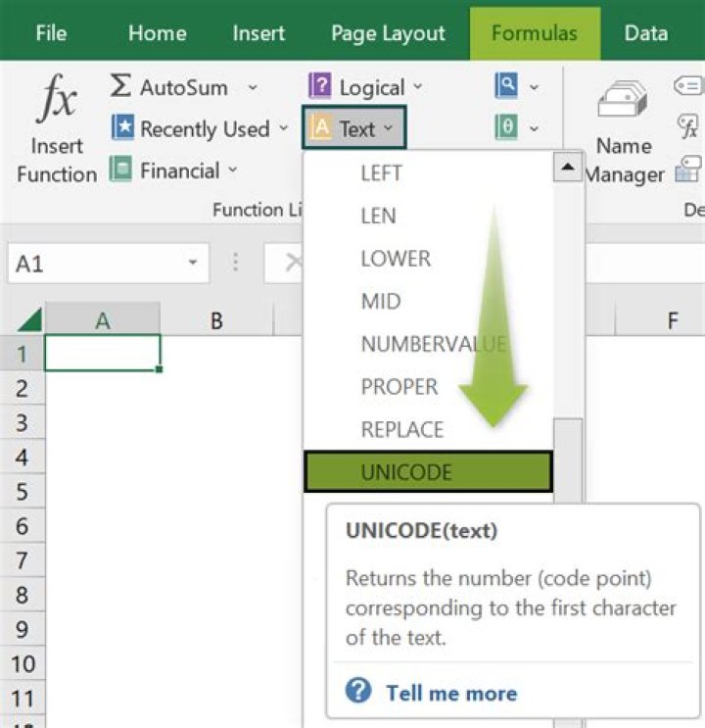Click the help question-mark icon in tooltip

358,691
